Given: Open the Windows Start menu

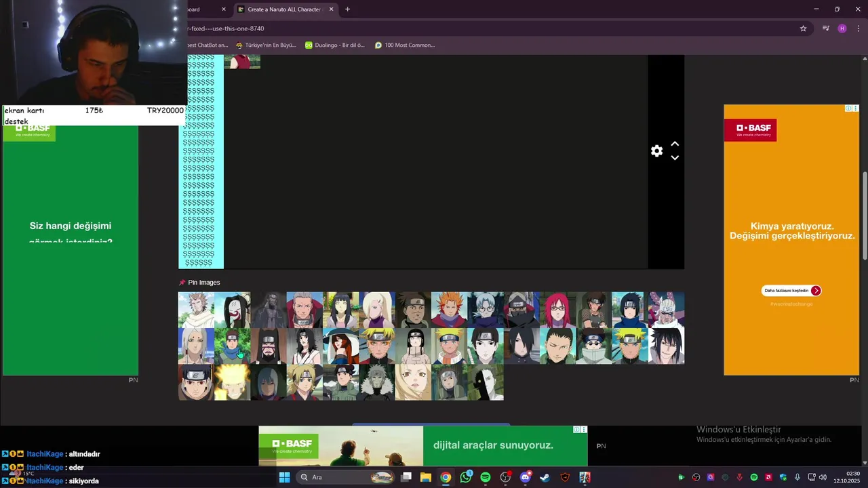Looking at the screenshot, I should coord(285,477).
